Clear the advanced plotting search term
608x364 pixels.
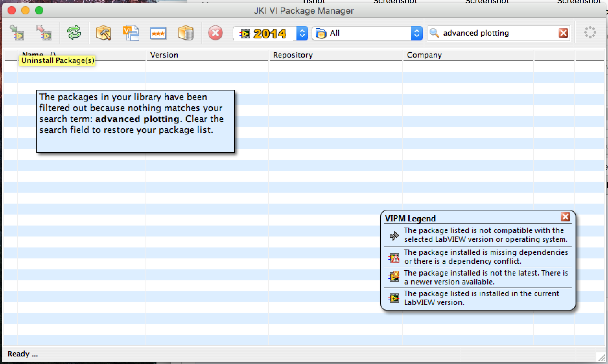click(x=563, y=33)
